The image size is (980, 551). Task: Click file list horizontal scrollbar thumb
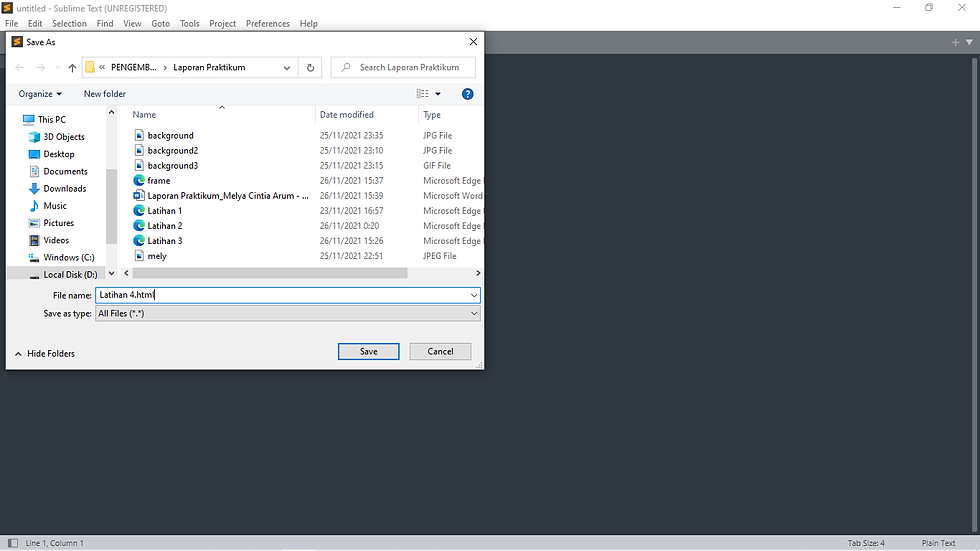point(269,273)
